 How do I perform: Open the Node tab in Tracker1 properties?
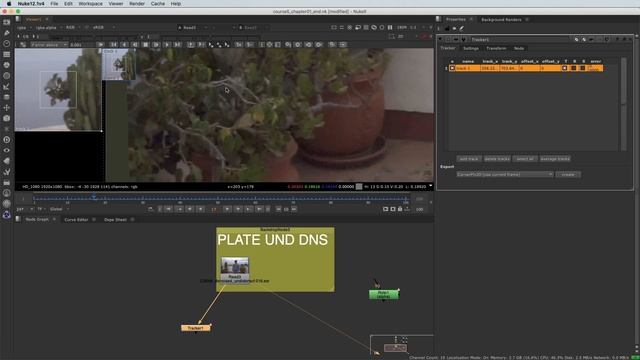(519, 48)
